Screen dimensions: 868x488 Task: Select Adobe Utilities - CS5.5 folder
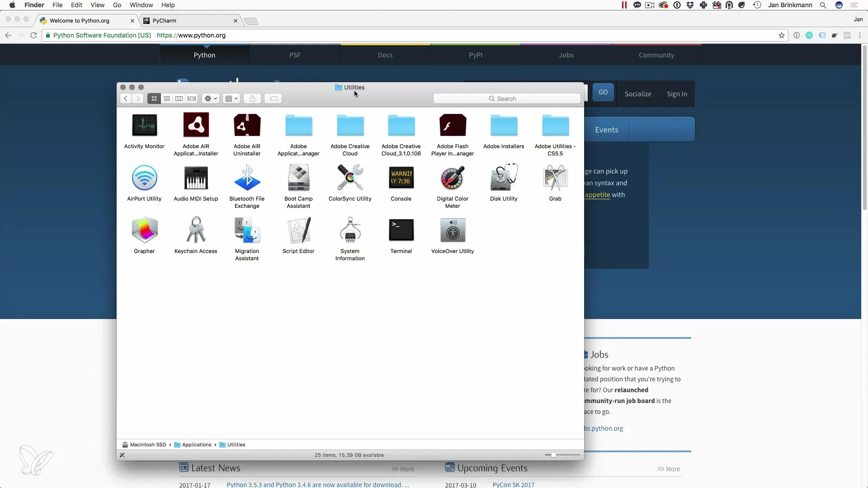555,125
